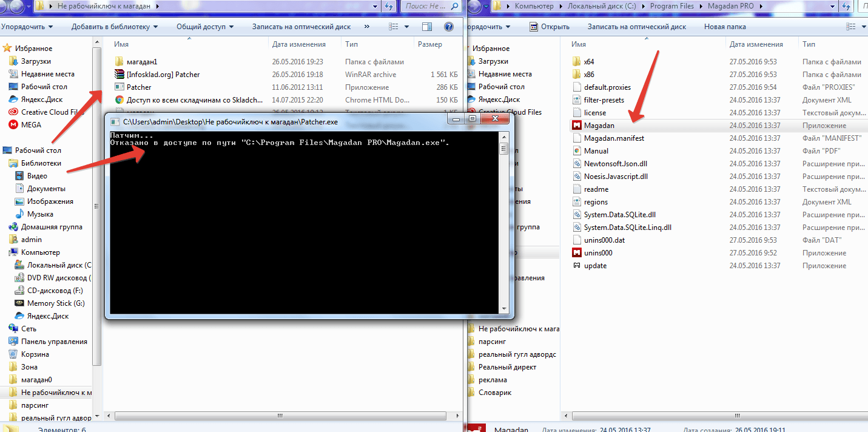Viewport: 868px width, 432px height.
Task: Select Компьютер in left navigation pane
Action: point(35,252)
